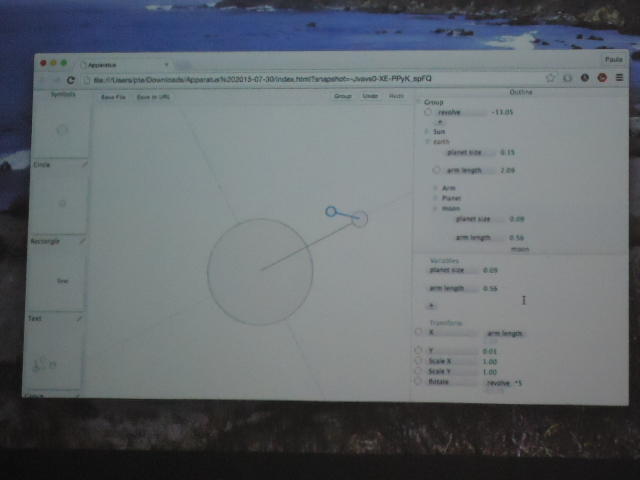The image size is (640, 480).
Task: Bookmark this page with the star icon
Action: pos(550,78)
